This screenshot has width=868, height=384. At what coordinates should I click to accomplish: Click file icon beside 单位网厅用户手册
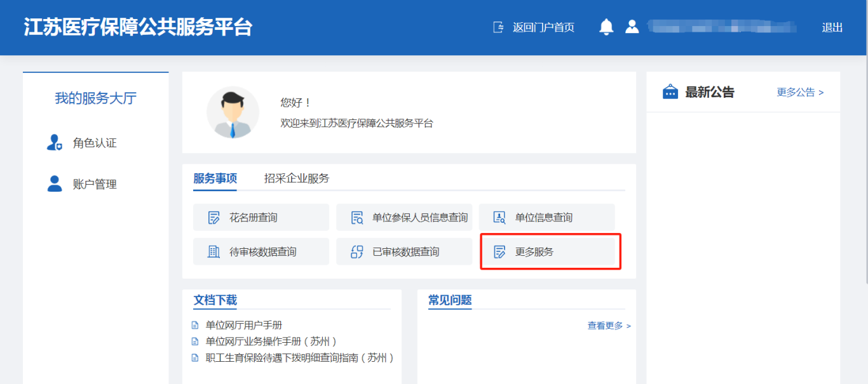[195, 325]
